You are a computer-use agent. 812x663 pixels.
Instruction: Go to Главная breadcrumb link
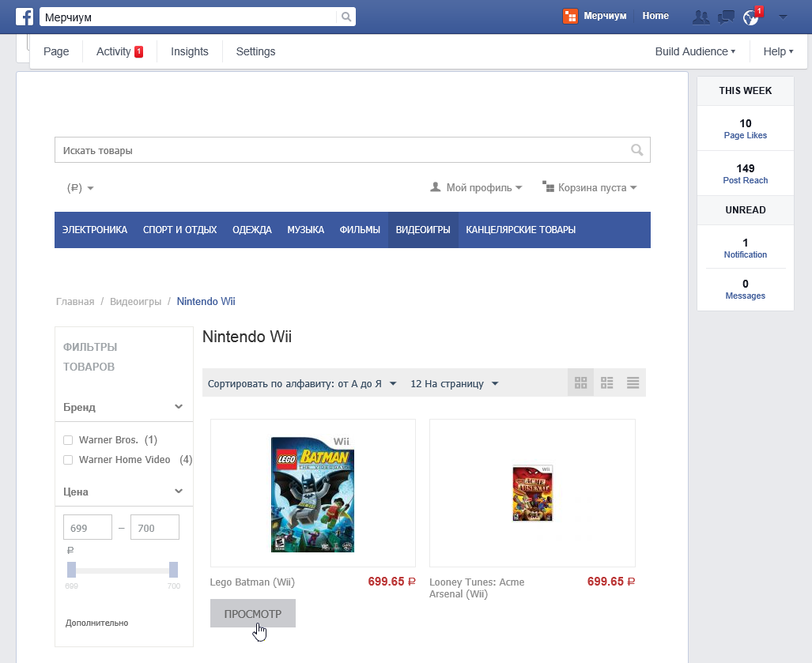75,301
